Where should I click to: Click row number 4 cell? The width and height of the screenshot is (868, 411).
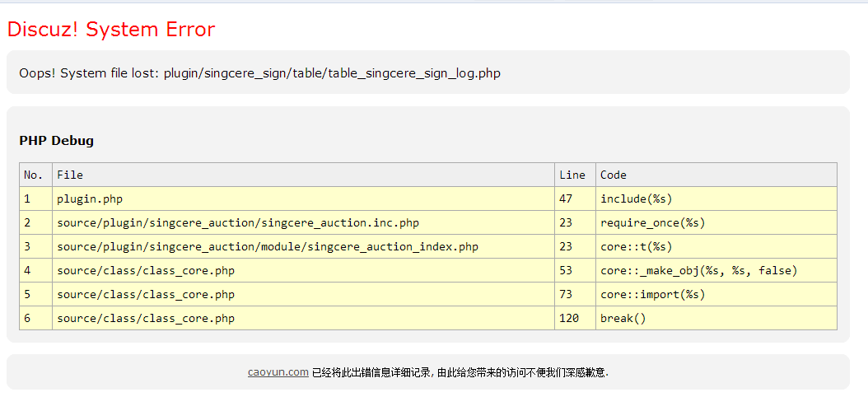(36, 270)
